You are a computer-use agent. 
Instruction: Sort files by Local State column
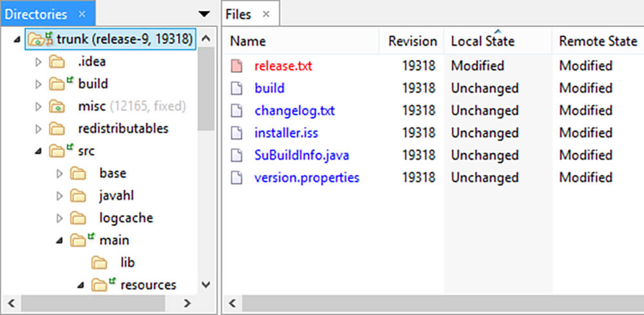482,41
